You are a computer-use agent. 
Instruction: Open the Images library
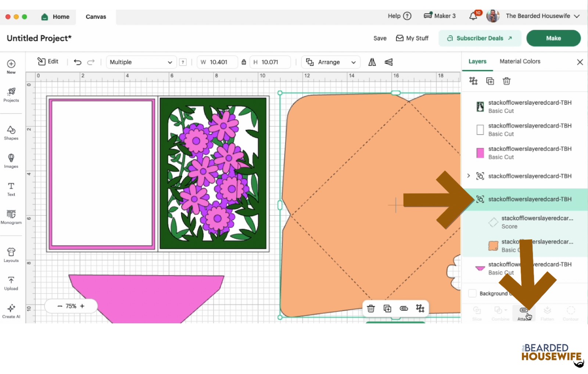[11, 161]
